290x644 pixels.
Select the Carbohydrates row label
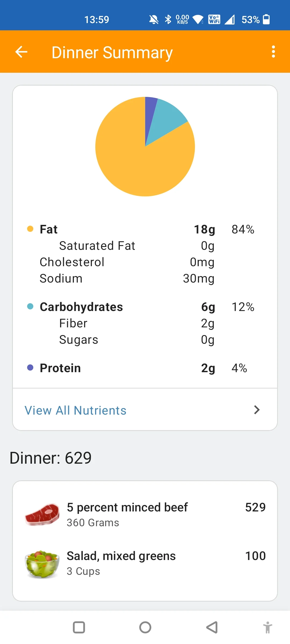click(x=81, y=307)
